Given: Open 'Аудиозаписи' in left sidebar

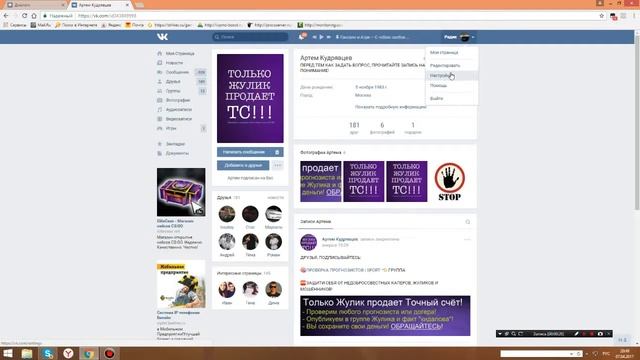Looking at the screenshot, I should [x=178, y=109].
